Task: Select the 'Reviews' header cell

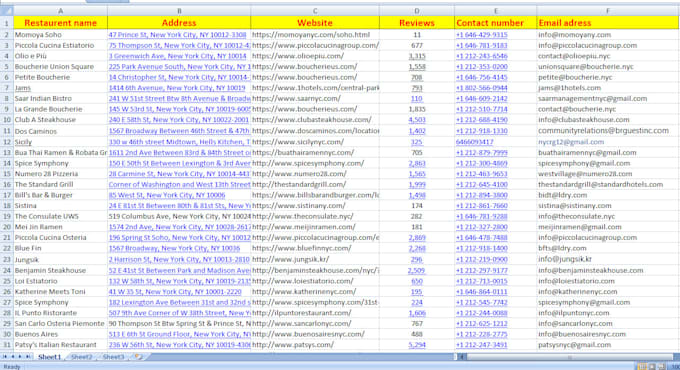Action: pos(416,23)
